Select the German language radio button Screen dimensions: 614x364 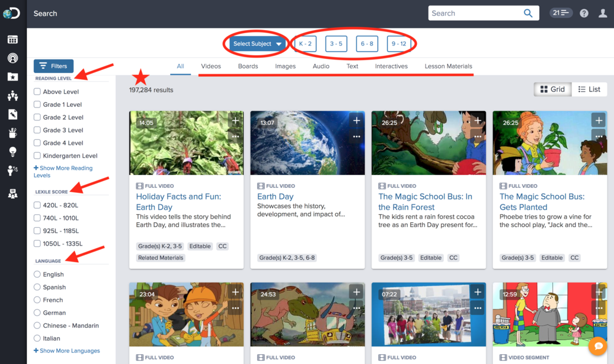tap(37, 312)
